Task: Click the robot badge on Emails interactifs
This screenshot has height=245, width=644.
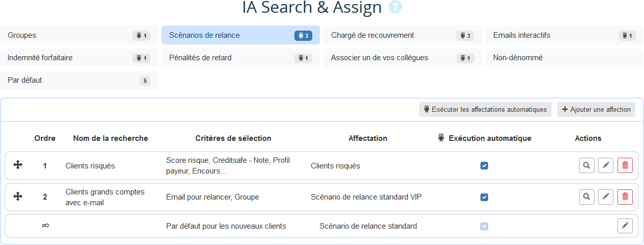Action: click(627, 36)
